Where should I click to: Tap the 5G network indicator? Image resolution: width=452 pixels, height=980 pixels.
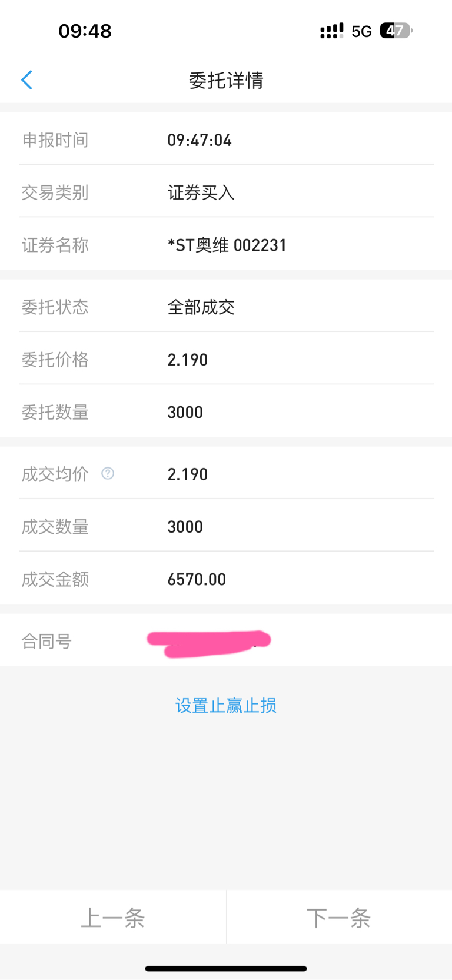(x=361, y=32)
